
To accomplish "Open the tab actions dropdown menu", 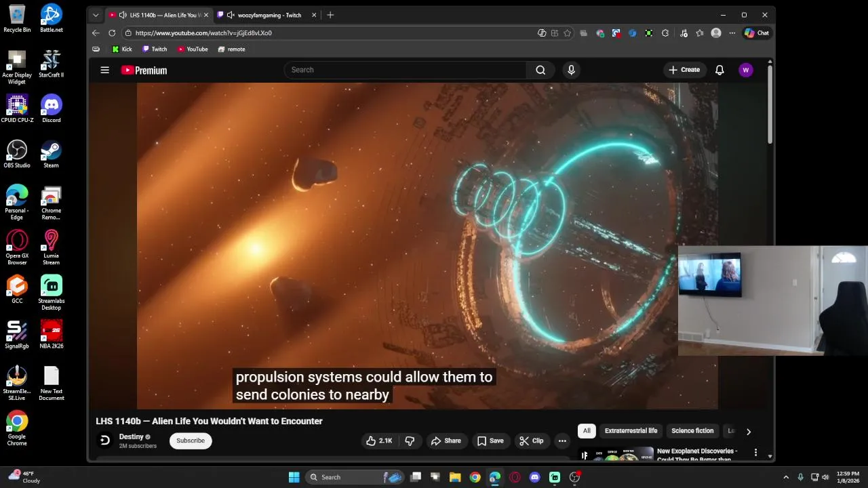I will [96, 15].
